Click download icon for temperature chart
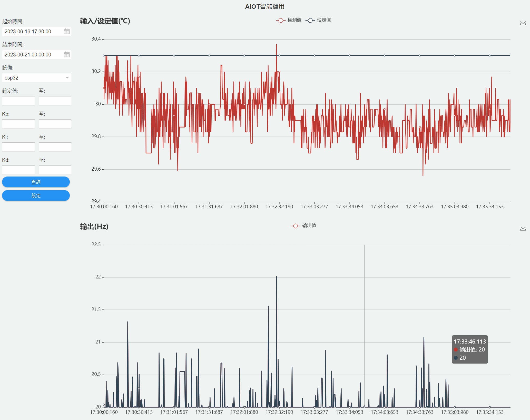This screenshot has width=530, height=420. 523,22
